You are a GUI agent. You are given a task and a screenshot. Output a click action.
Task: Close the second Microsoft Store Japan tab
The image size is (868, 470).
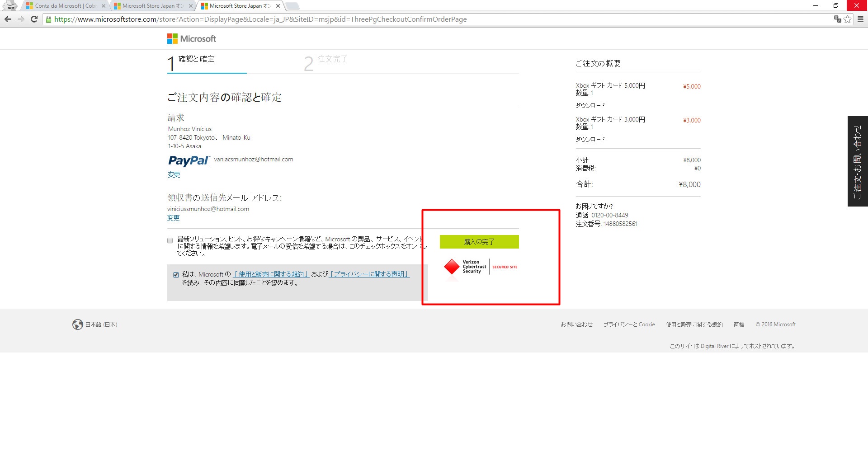pyautogui.click(x=191, y=6)
